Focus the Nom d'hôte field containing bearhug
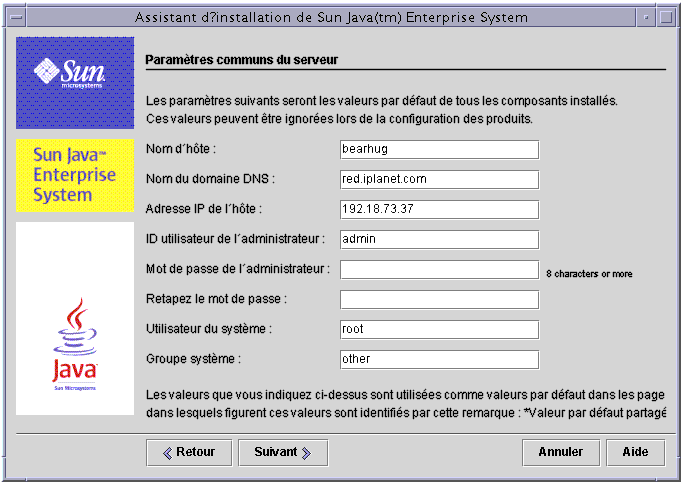This screenshot has height=484, width=684. pos(439,150)
